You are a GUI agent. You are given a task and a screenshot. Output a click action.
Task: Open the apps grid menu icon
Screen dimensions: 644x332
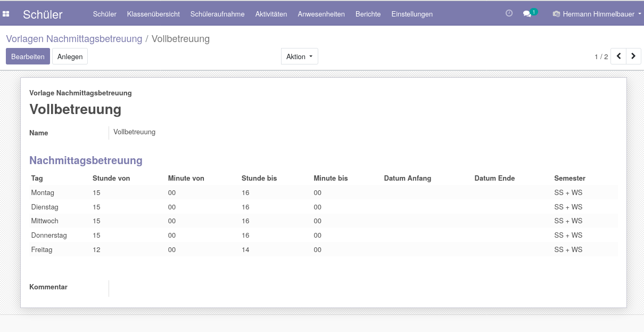click(x=6, y=14)
